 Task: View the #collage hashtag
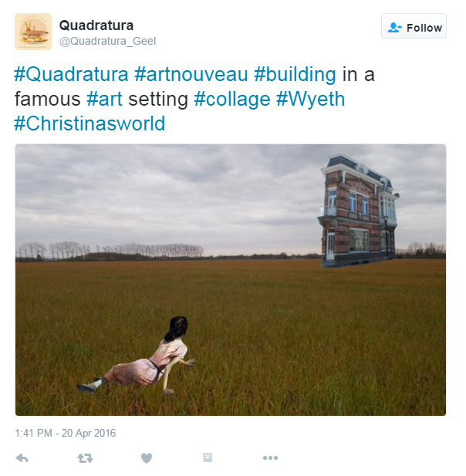pyautogui.click(x=232, y=100)
